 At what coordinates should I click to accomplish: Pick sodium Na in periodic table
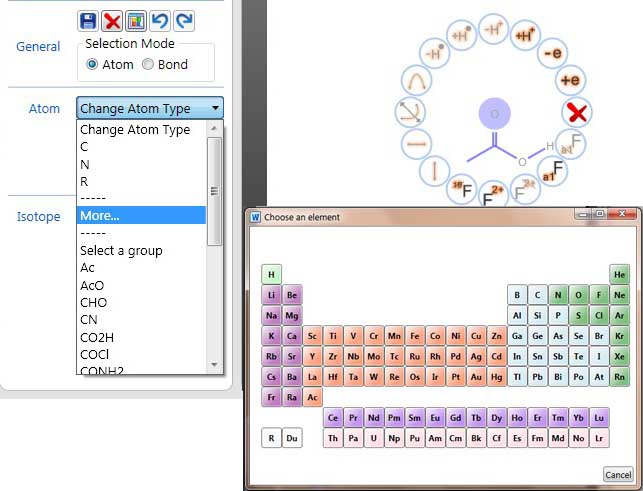(271, 315)
